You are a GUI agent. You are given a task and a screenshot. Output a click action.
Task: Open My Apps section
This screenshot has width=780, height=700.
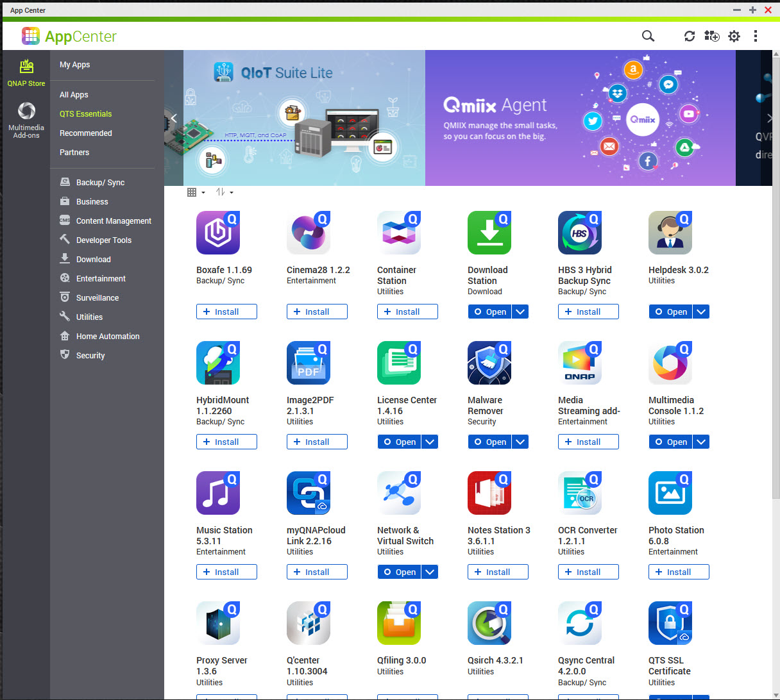click(74, 65)
